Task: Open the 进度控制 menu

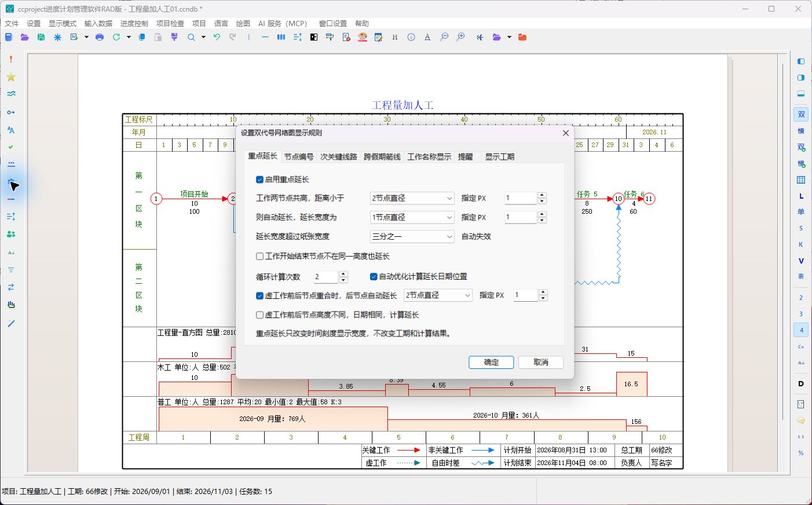Action: coord(134,24)
